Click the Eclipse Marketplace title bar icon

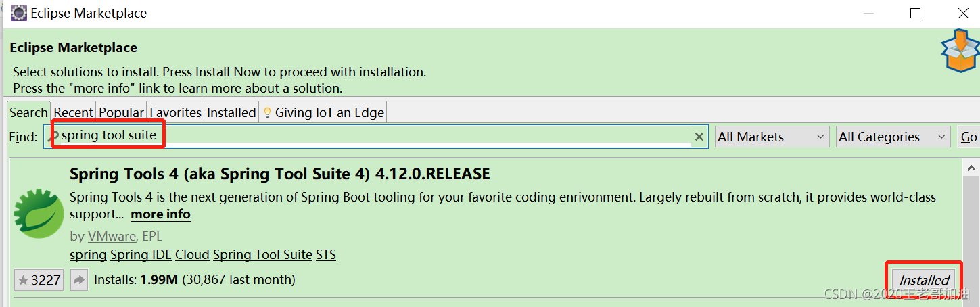coord(19,13)
